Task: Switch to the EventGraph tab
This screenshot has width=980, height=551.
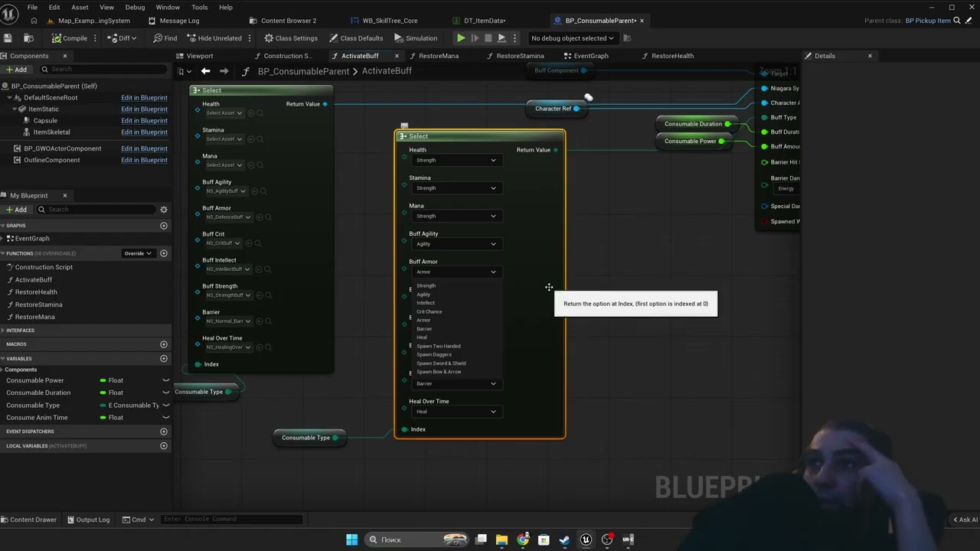Action: [590, 56]
